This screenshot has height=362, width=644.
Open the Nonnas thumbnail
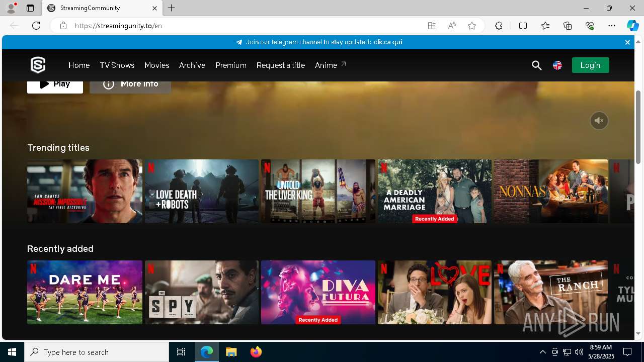pyautogui.click(x=551, y=191)
